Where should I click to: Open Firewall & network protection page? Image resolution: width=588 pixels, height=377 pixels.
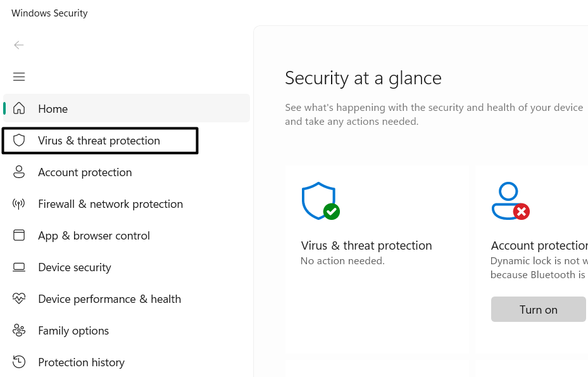[x=110, y=204]
